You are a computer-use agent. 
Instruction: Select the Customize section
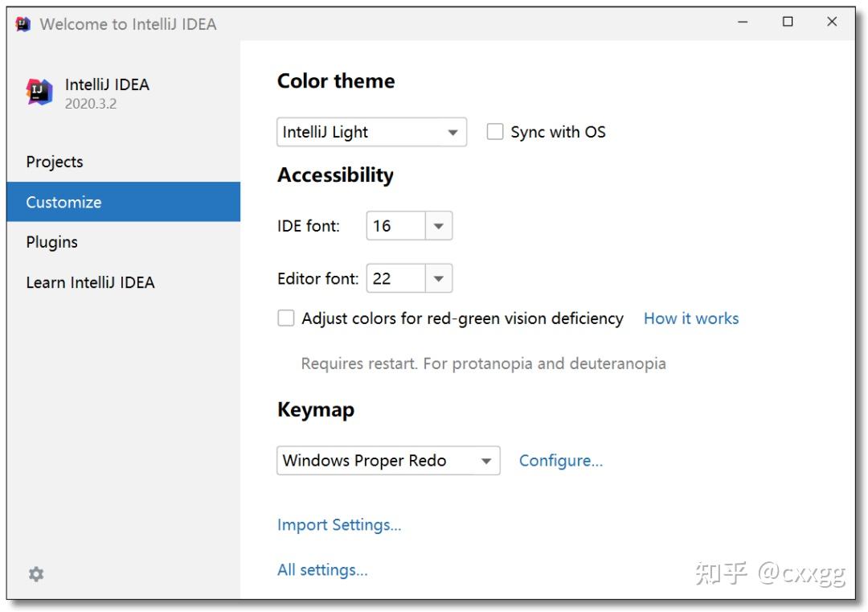[x=64, y=202]
